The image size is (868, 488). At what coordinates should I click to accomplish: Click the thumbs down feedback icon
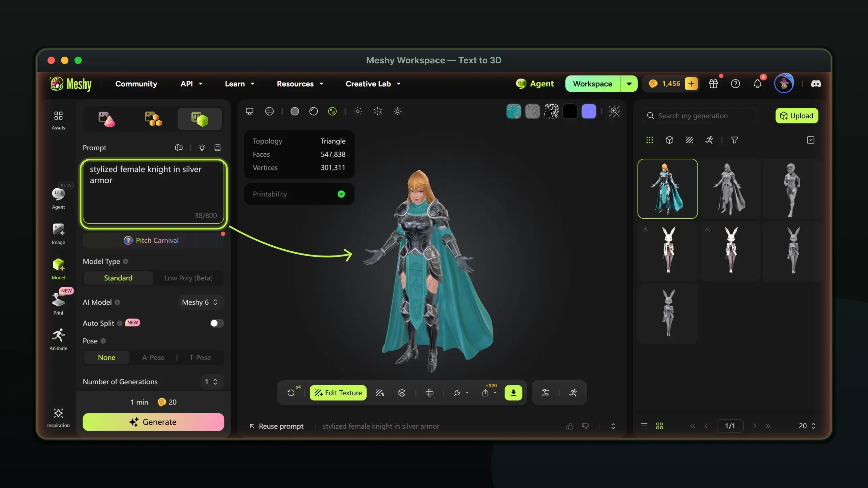[585, 426]
